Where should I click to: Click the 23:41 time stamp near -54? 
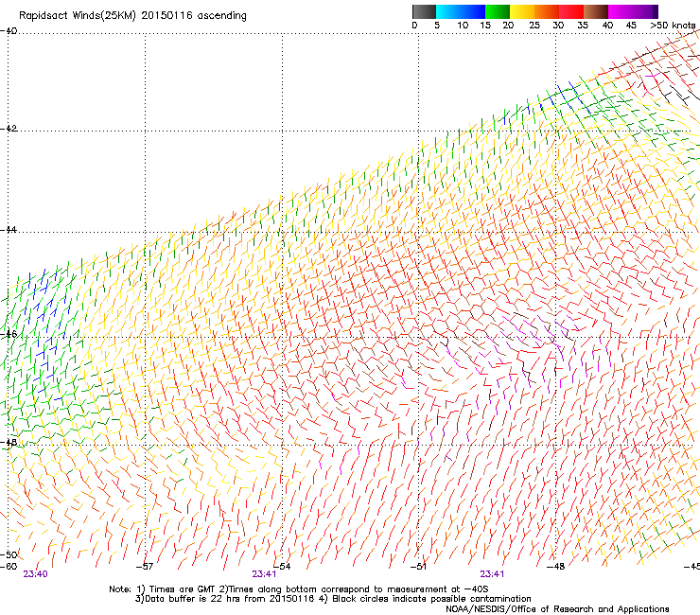[264, 574]
